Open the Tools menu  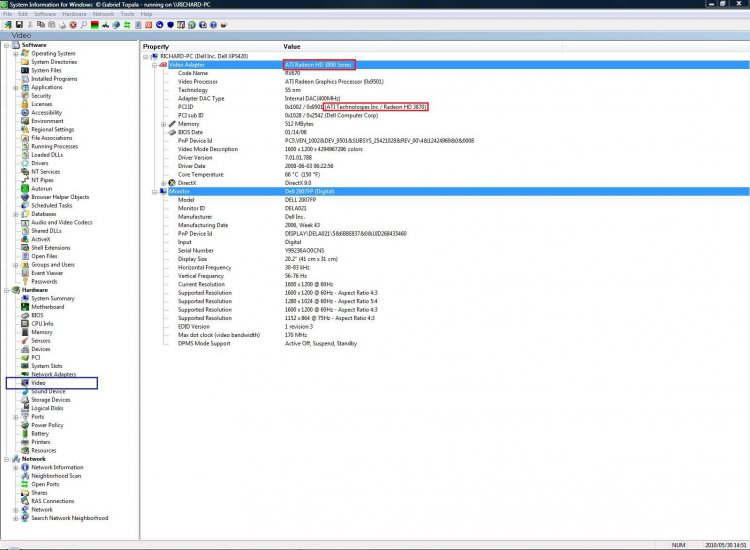click(127, 14)
